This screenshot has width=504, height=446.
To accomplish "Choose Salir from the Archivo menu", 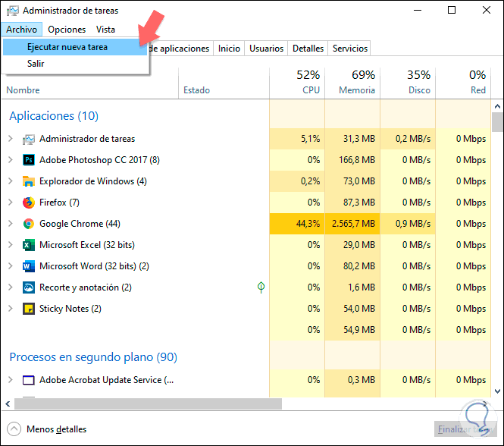I will [75, 64].
